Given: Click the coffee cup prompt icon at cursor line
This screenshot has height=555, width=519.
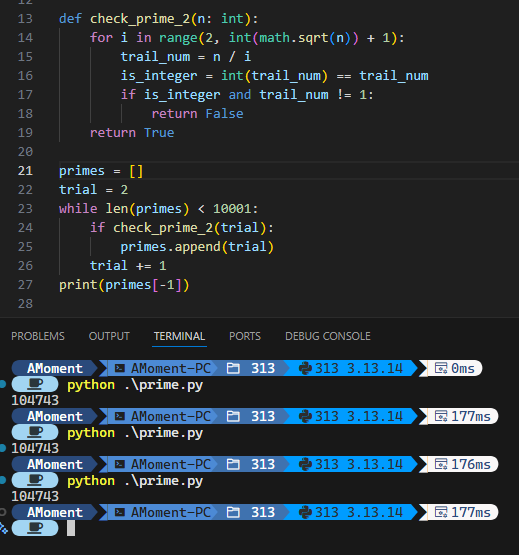Looking at the screenshot, I should [x=35, y=528].
